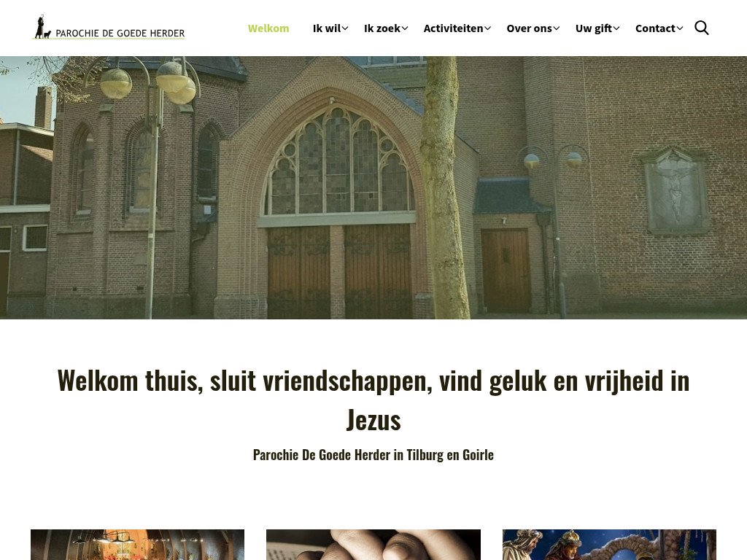Expand the chevron beside Over ons
The height and width of the screenshot is (560, 747).
(x=556, y=28)
